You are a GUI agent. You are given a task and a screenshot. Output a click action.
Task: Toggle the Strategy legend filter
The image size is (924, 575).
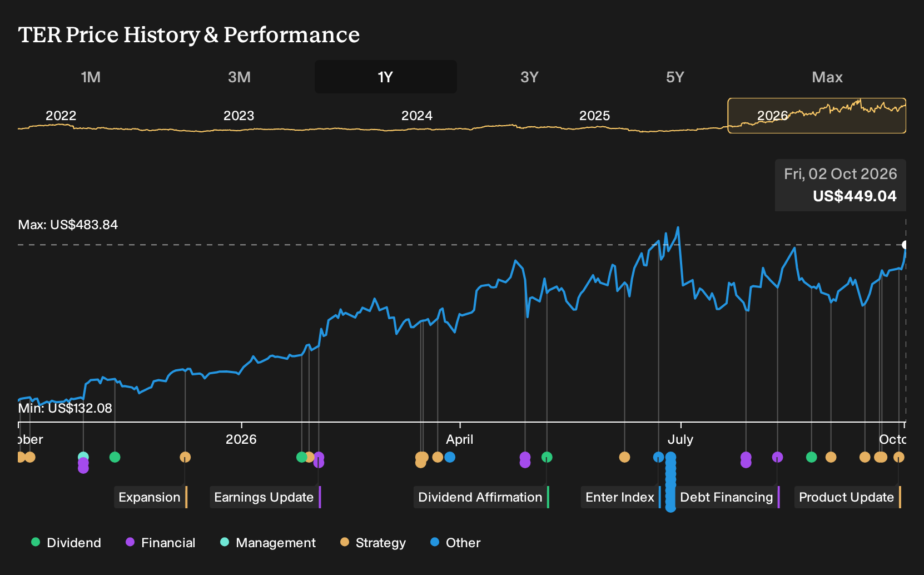tap(373, 543)
